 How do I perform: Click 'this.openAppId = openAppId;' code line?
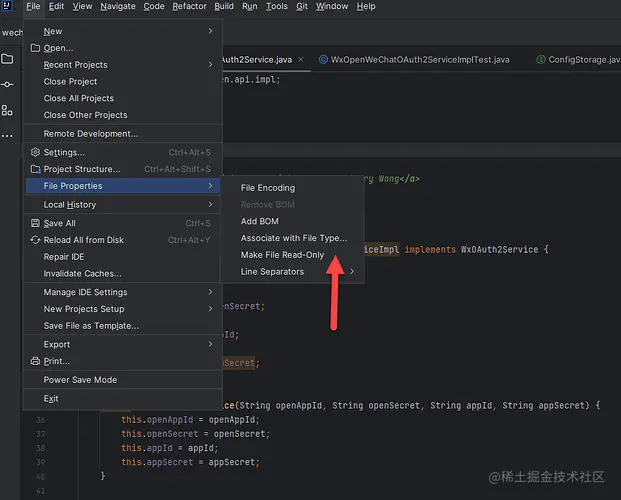190,420
